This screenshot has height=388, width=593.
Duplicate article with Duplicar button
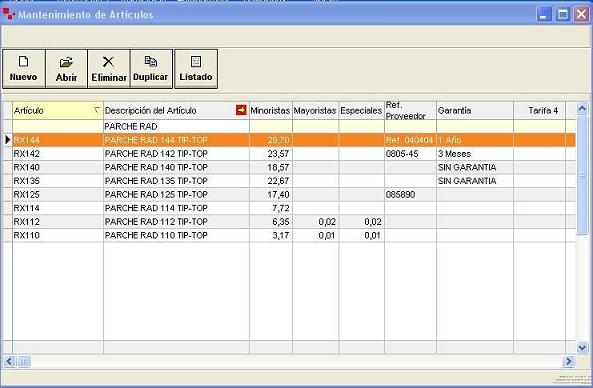[x=151, y=69]
